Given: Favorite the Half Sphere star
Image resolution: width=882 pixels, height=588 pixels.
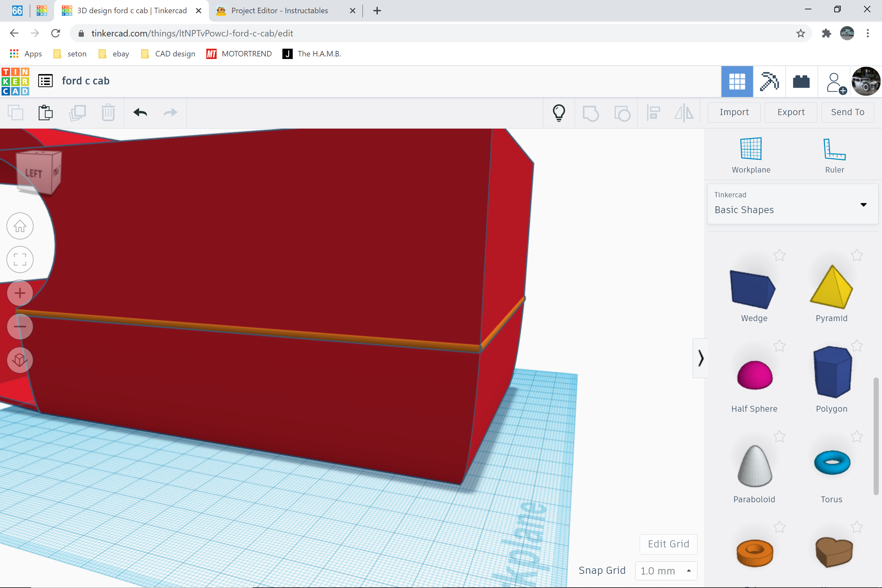Looking at the screenshot, I should pyautogui.click(x=779, y=346).
